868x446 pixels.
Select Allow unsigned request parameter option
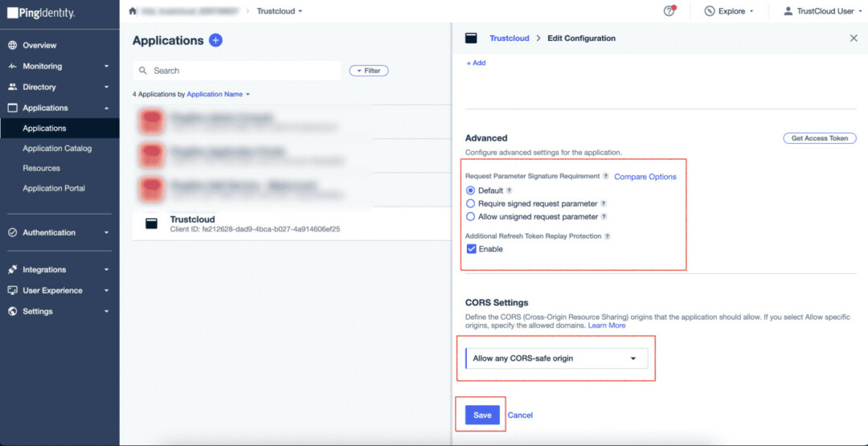(471, 217)
